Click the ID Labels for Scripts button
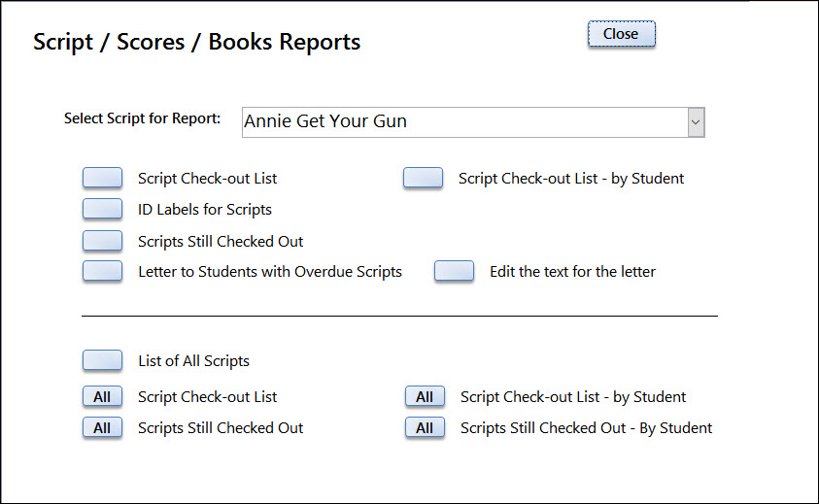Screen dimensions: 819x504 (102, 209)
